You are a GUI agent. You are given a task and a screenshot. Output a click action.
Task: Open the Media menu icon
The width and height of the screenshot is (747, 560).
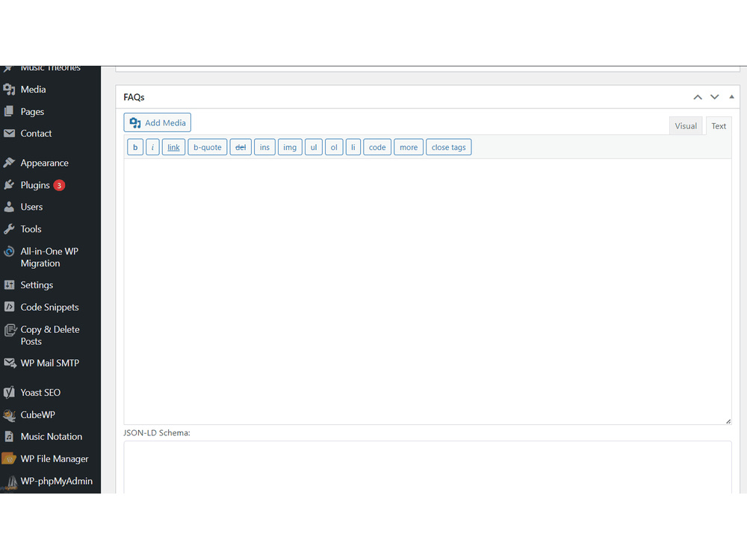(x=9, y=89)
